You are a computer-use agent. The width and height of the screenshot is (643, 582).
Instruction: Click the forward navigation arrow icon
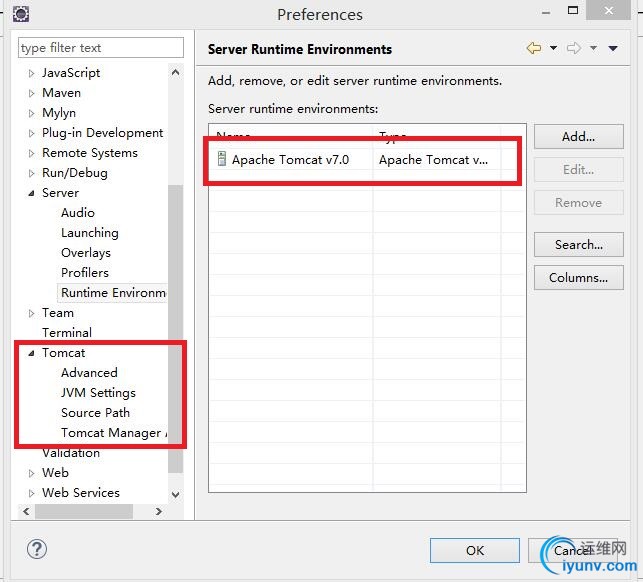pos(573,48)
